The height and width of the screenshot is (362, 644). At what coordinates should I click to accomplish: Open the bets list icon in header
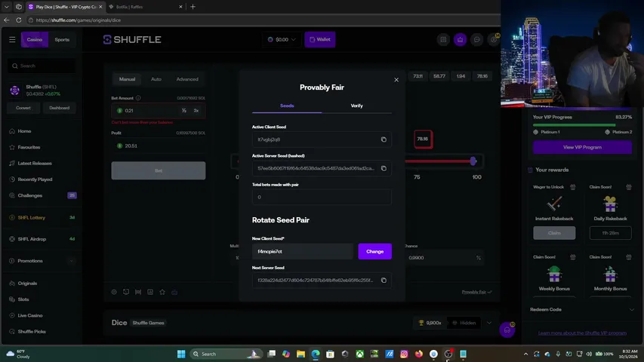pyautogui.click(x=443, y=39)
